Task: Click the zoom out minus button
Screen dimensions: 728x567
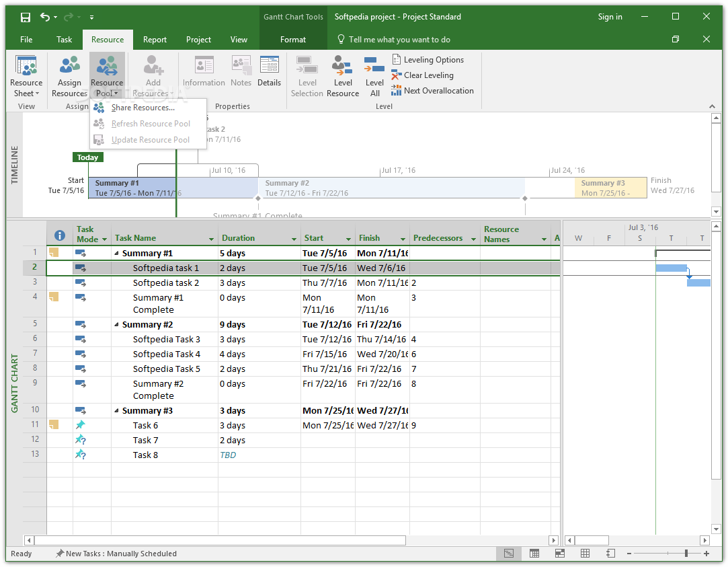Action: point(629,554)
